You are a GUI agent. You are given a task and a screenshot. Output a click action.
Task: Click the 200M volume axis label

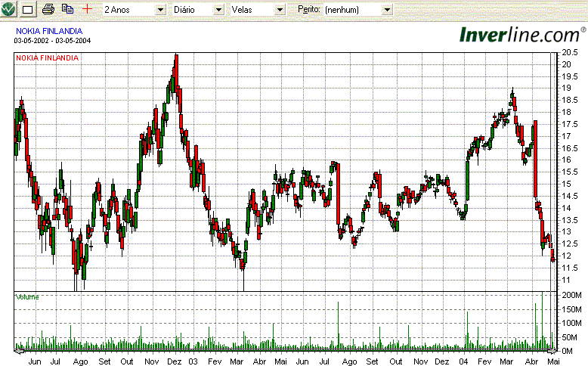pyautogui.click(x=571, y=295)
